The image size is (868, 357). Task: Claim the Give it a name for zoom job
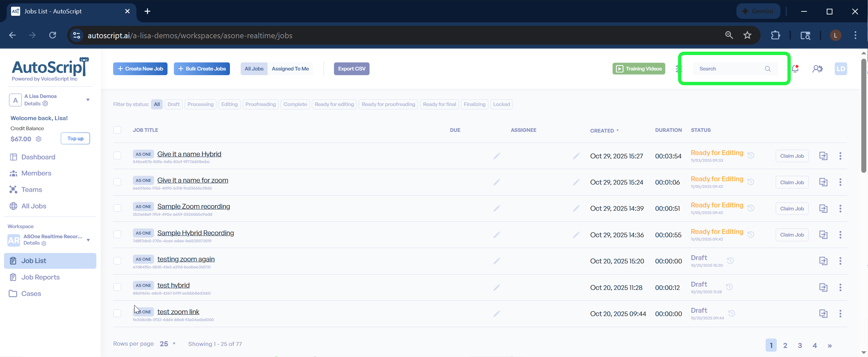click(791, 182)
